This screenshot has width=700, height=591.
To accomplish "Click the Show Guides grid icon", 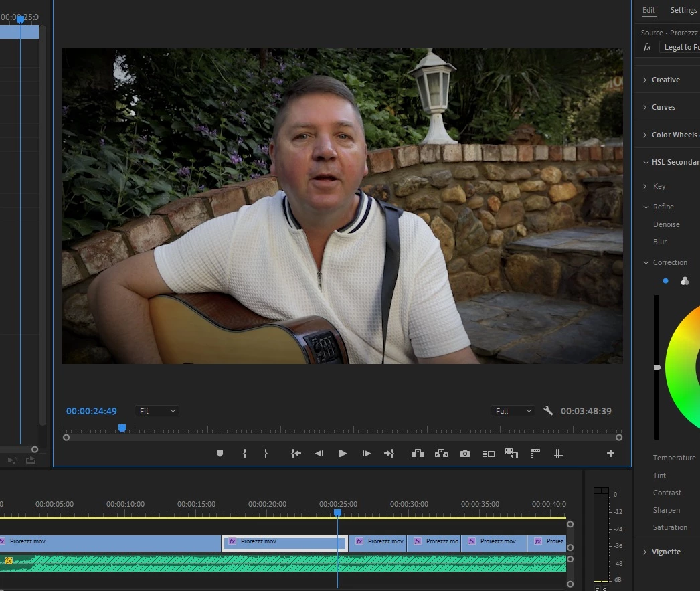I will click(559, 454).
